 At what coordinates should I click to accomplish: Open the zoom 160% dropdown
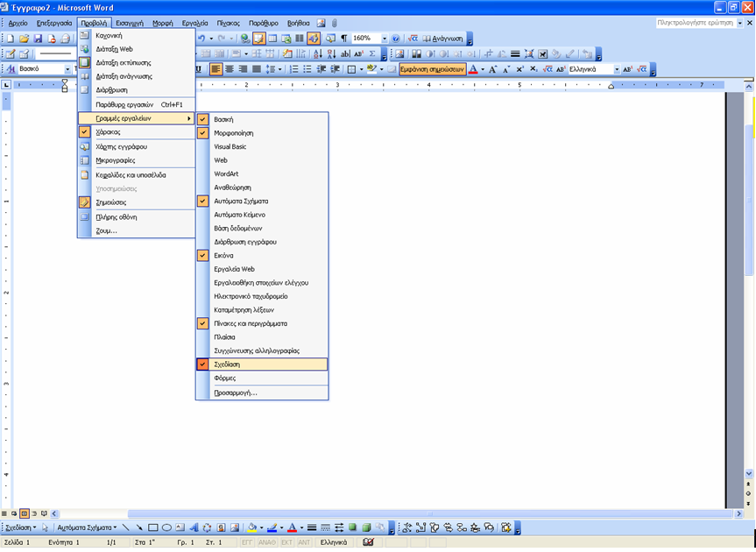pos(385,38)
